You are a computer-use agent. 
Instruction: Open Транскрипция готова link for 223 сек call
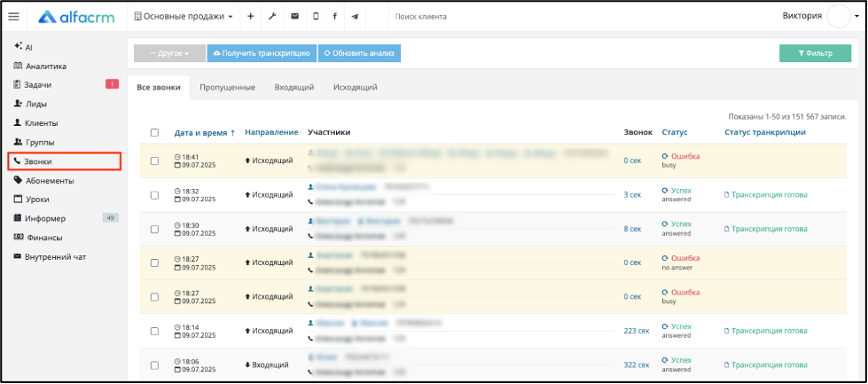click(766, 331)
